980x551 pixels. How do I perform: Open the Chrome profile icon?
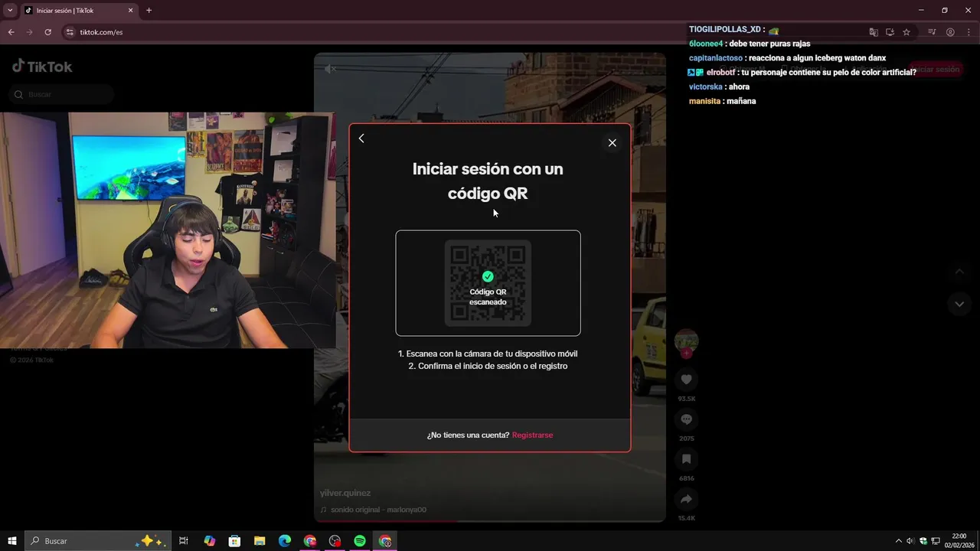tap(950, 32)
